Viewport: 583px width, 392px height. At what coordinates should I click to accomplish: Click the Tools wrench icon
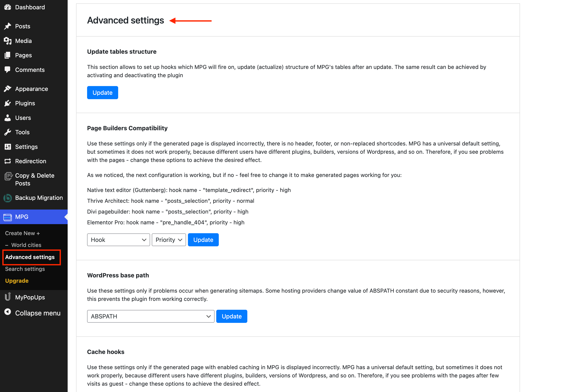[x=8, y=132]
